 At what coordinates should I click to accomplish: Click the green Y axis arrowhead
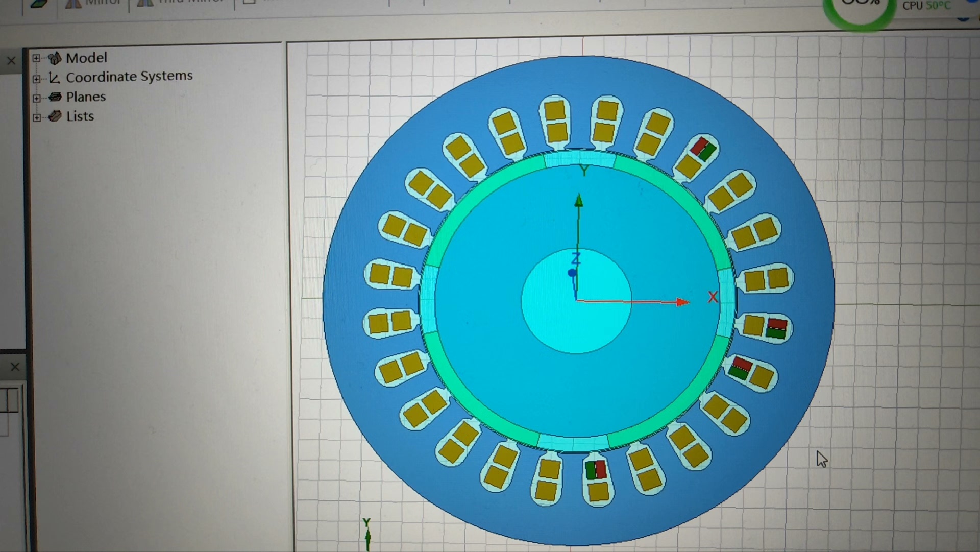578,201
